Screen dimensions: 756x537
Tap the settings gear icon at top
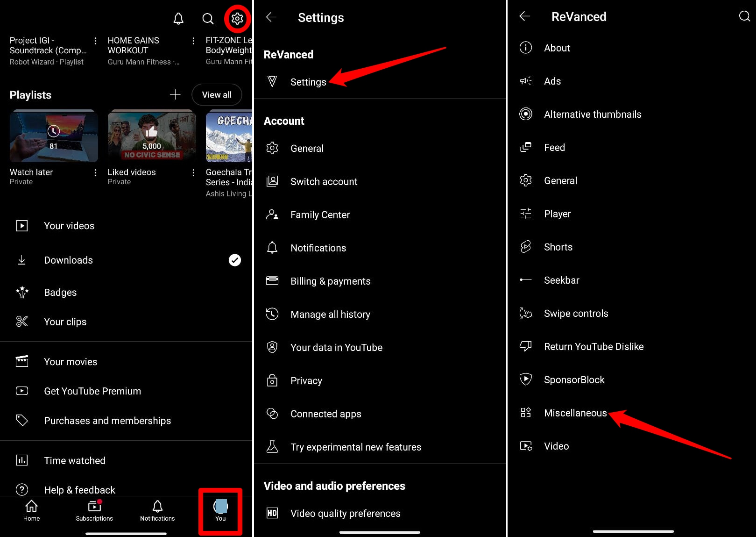coord(237,19)
